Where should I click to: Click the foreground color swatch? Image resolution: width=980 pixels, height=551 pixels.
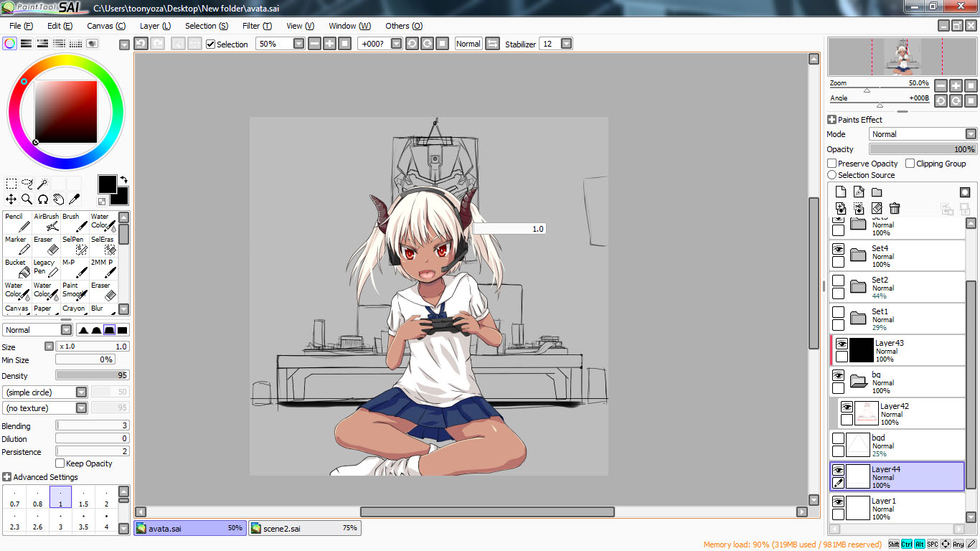pyautogui.click(x=107, y=184)
